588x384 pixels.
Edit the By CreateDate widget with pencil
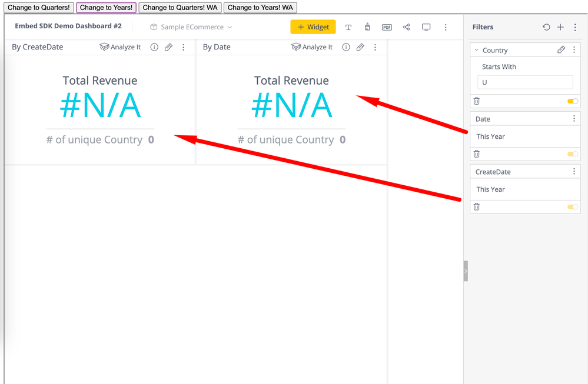pyautogui.click(x=168, y=47)
